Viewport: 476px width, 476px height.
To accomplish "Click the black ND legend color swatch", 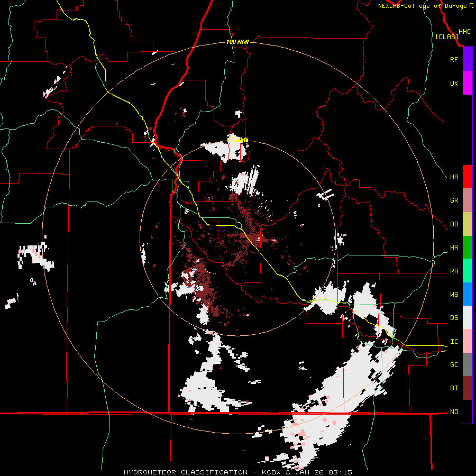I will click(x=467, y=411).
